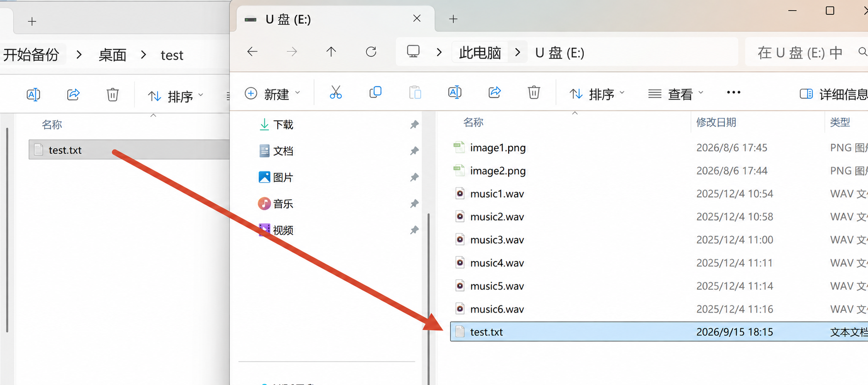
Task: Open 排序 dropdown in the test window
Action: click(175, 96)
